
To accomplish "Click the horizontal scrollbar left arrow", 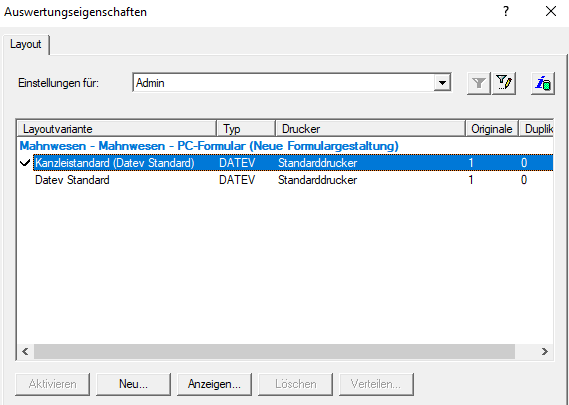I will click(x=25, y=351).
